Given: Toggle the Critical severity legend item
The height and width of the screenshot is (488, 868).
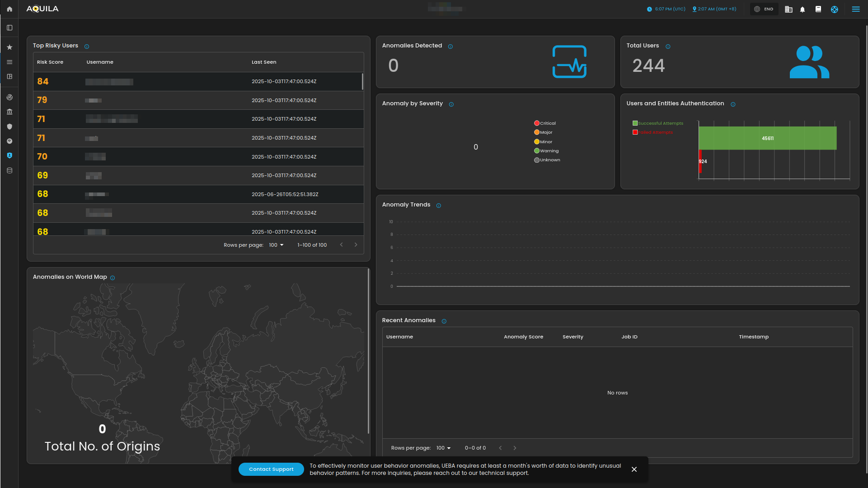Looking at the screenshot, I should click(x=545, y=123).
